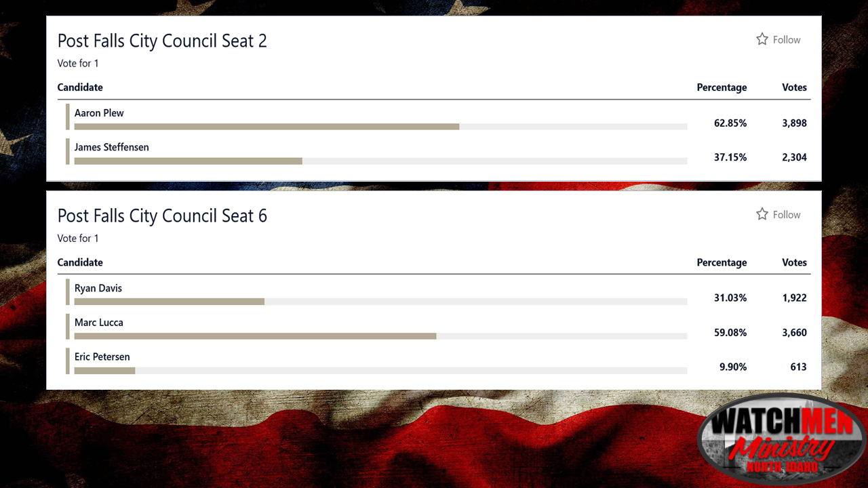The height and width of the screenshot is (488, 868).
Task: Select candidate James Steffensen
Action: coord(112,147)
